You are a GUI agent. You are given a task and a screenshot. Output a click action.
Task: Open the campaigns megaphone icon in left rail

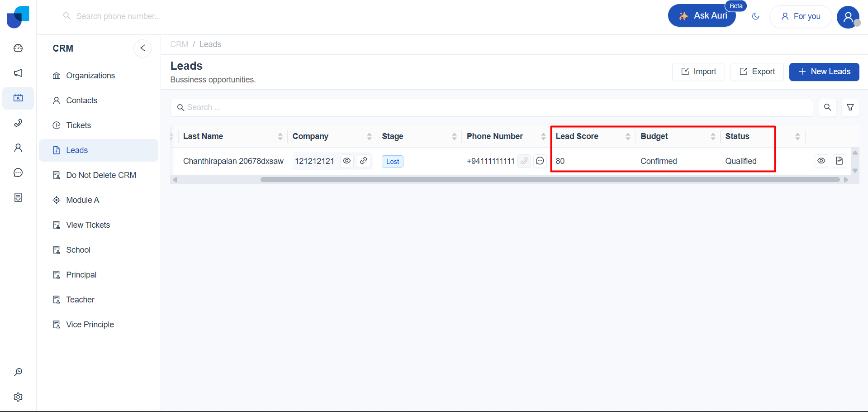point(18,73)
